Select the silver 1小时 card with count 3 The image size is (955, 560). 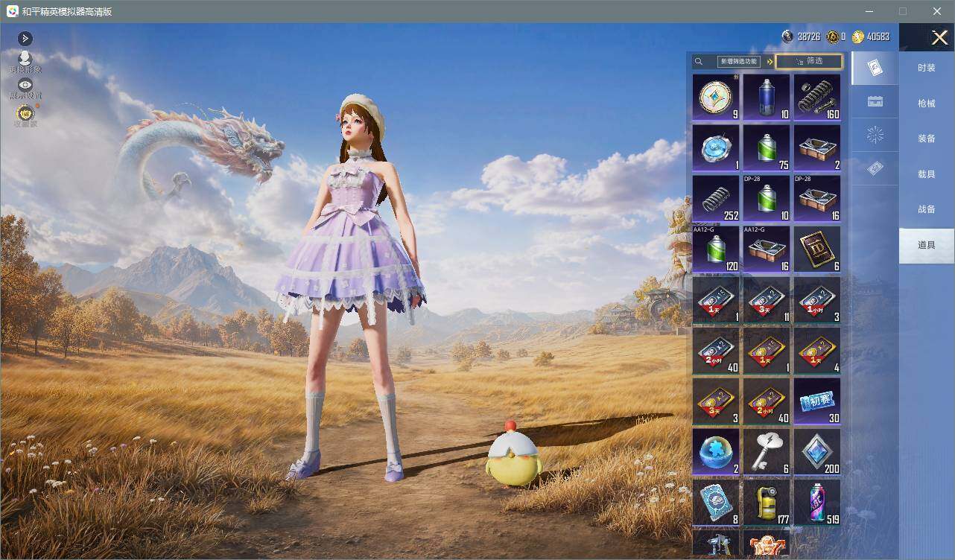[x=817, y=300]
